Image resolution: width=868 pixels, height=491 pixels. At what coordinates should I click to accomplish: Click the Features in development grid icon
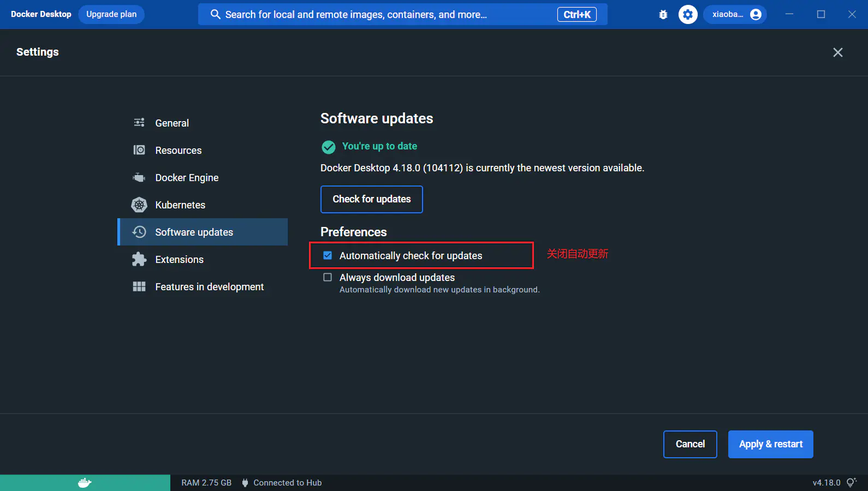point(139,286)
